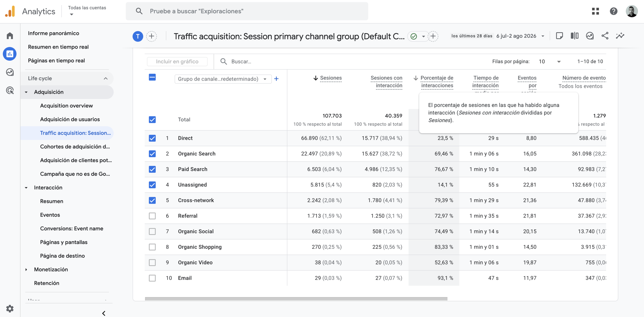The height and width of the screenshot is (317, 644).
Task: Click the Incluir en gráfico button
Action: (x=177, y=61)
